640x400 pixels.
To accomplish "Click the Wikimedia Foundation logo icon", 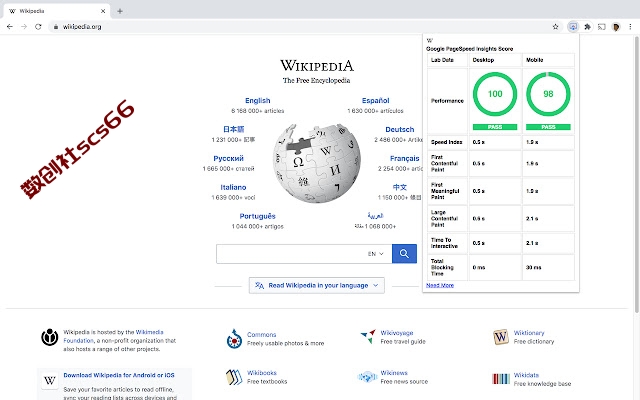I will 49,337.
